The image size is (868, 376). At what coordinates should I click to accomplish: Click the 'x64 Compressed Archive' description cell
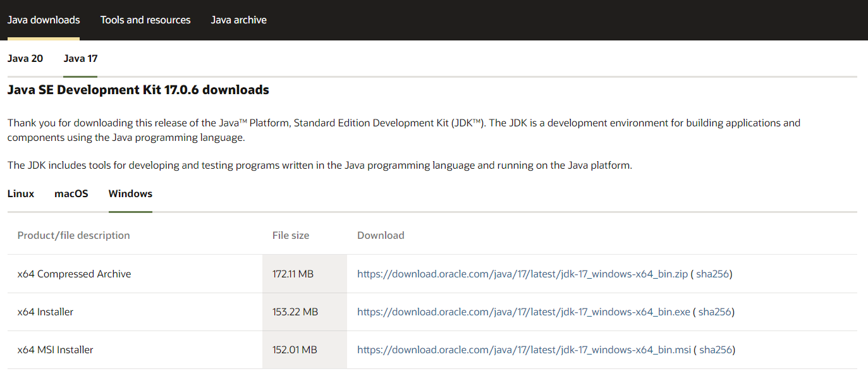(x=135, y=274)
